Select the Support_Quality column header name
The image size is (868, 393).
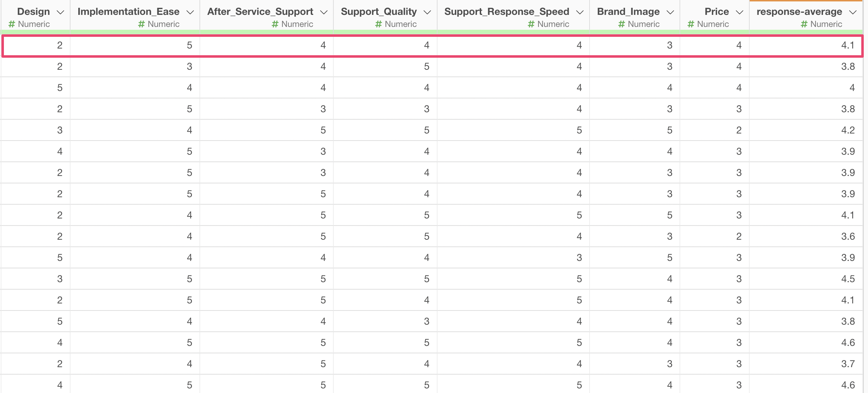pyautogui.click(x=379, y=12)
